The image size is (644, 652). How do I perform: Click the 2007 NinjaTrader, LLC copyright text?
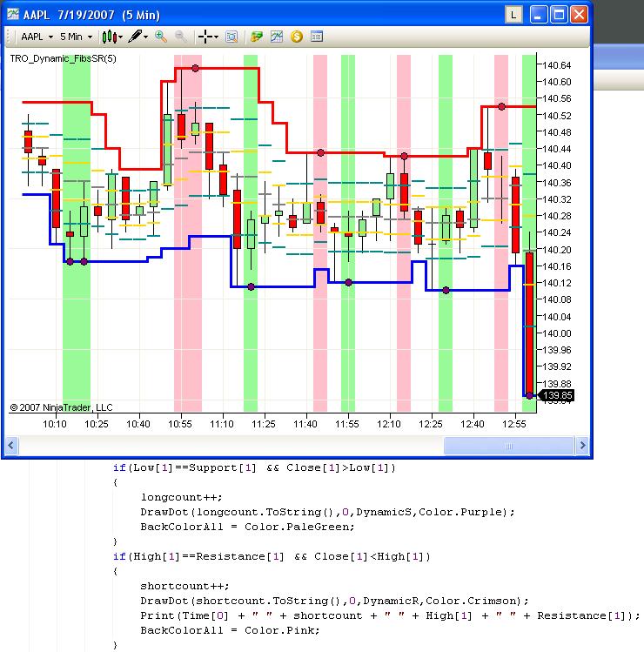61,407
